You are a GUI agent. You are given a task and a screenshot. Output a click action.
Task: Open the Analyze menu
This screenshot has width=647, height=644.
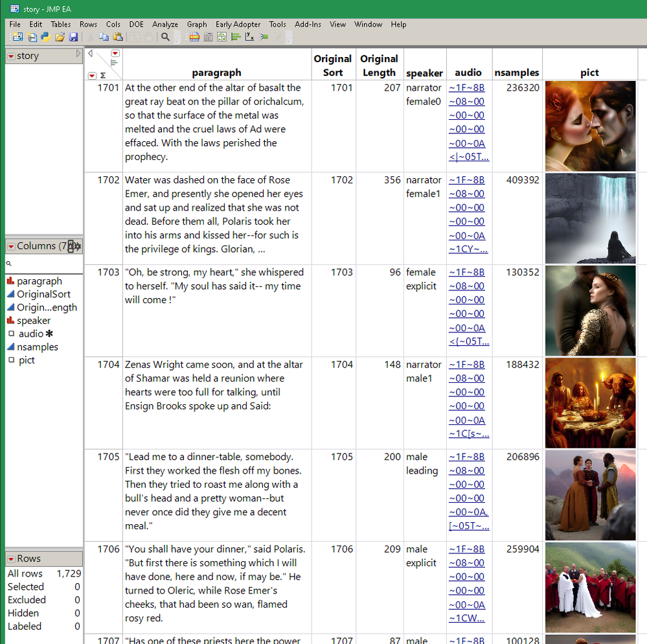point(165,24)
